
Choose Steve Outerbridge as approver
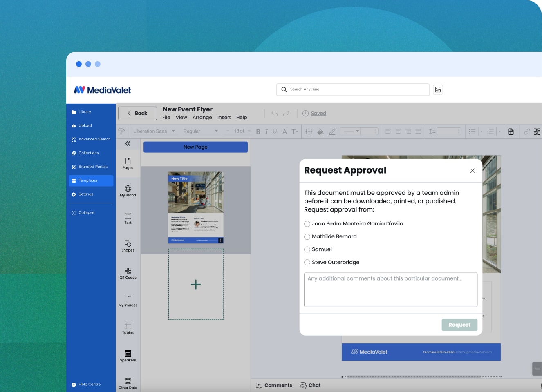[307, 262]
